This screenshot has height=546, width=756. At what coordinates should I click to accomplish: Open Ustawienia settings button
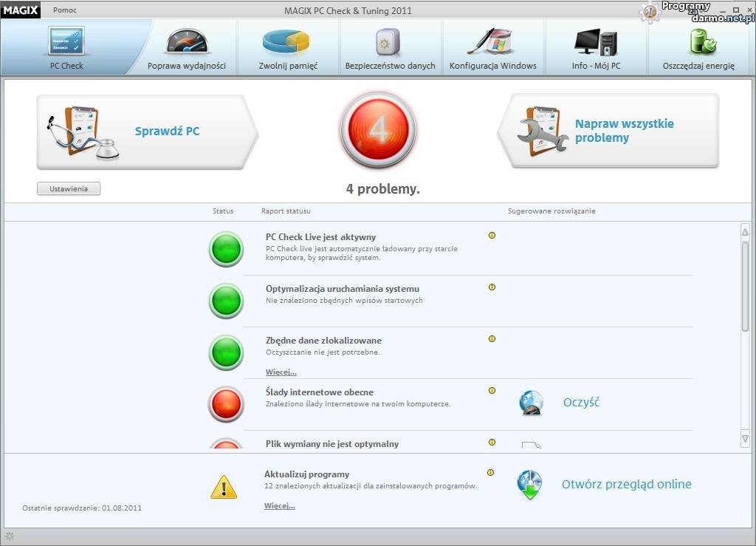point(69,189)
